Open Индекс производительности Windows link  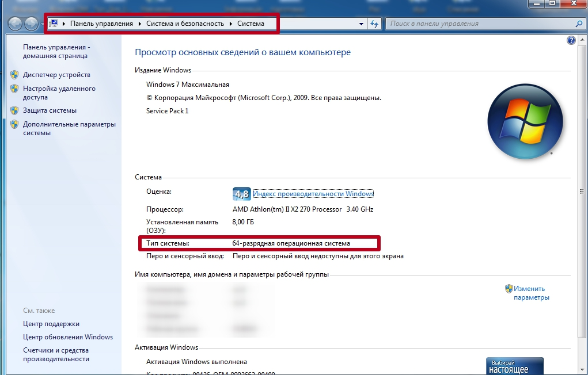click(x=313, y=194)
